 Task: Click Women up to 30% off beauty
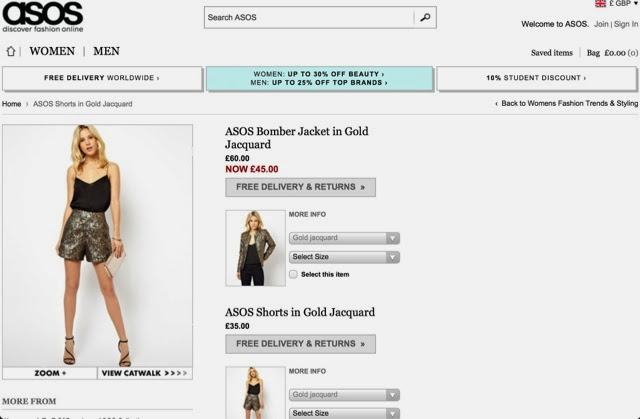click(319, 74)
